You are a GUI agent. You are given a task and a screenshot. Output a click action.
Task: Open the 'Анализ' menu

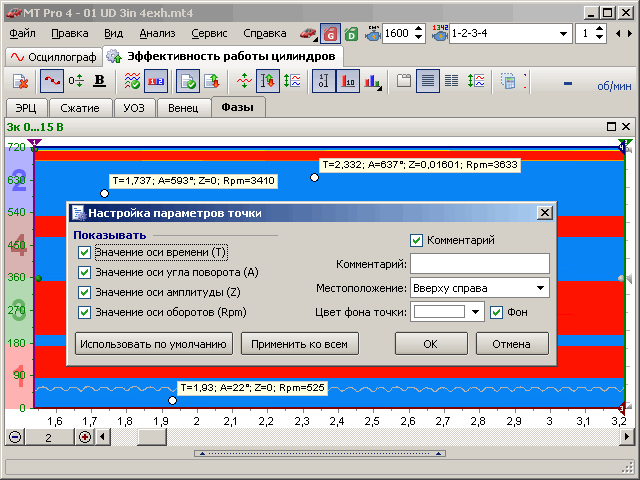click(x=157, y=33)
